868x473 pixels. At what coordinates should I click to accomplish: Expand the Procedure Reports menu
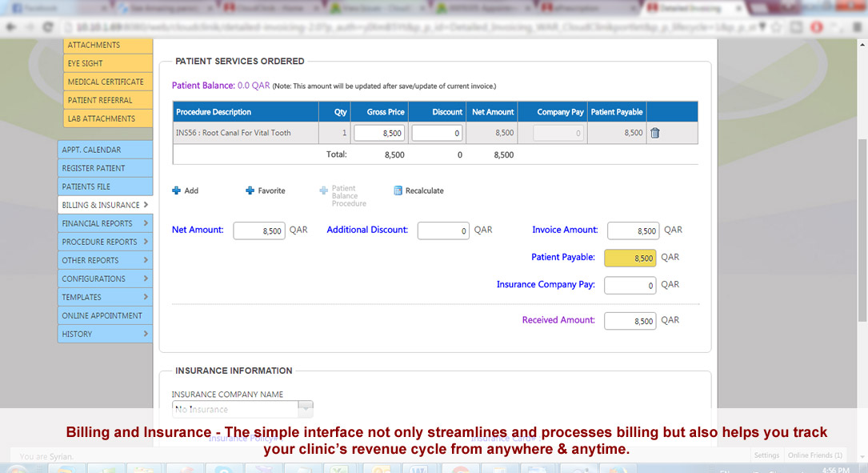105,242
